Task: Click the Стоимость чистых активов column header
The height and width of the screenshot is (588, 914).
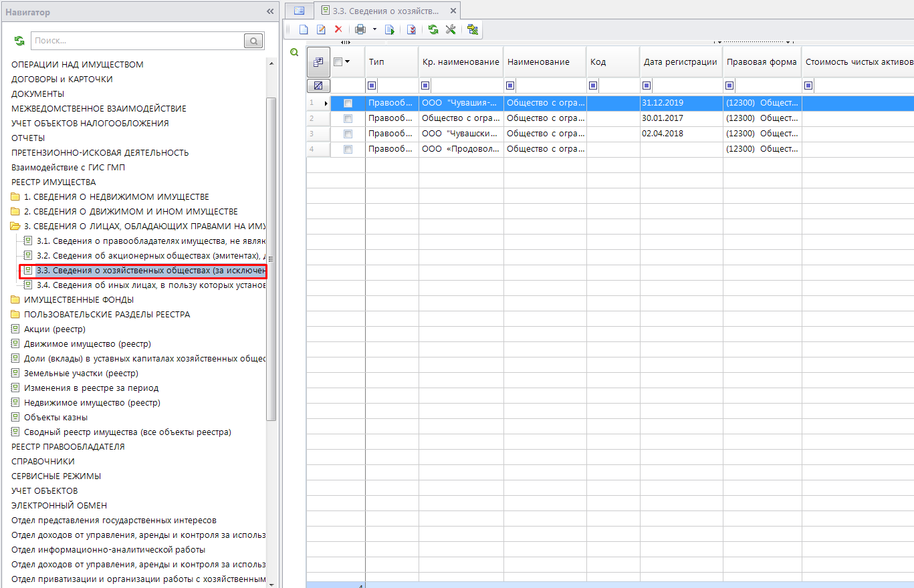Action: (859, 61)
